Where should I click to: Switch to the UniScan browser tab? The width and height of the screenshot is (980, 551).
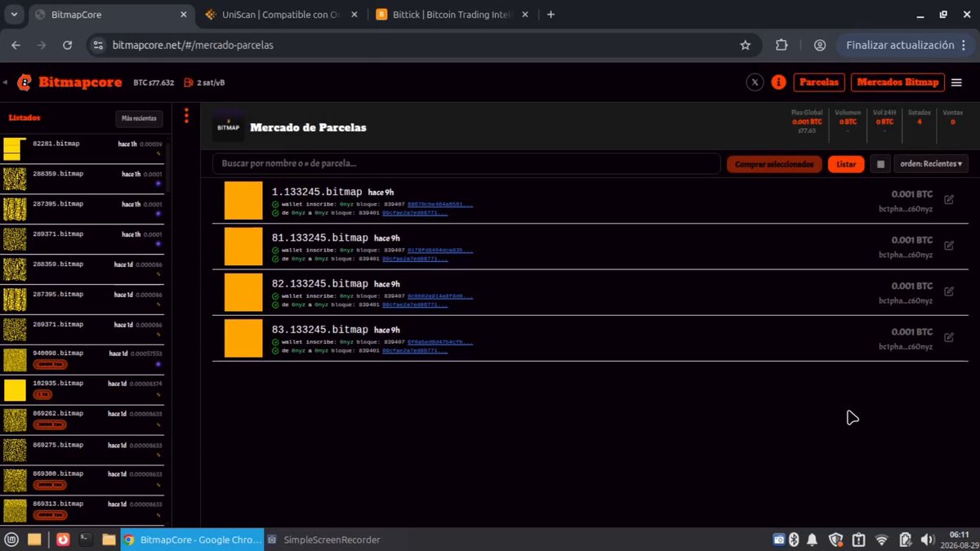pos(274,15)
